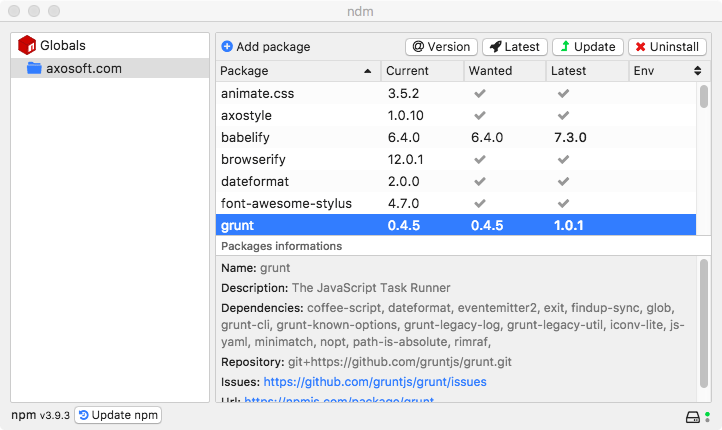Click grunt wanted version 0.4.5
The width and height of the screenshot is (722, 430).
coord(487,226)
